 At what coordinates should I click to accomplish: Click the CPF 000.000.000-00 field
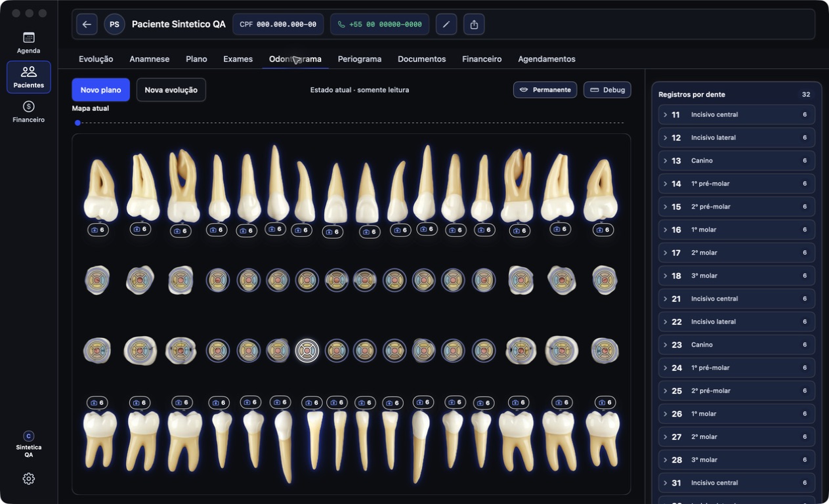tap(278, 24)
